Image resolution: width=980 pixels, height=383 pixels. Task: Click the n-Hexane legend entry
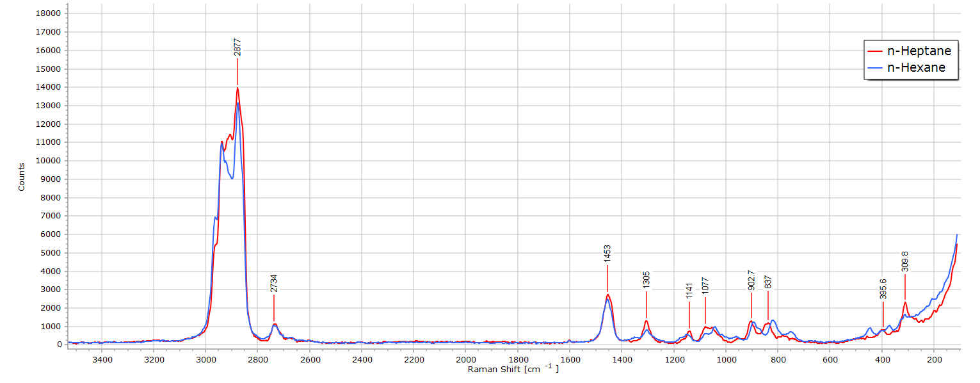(x=914, y=68)
